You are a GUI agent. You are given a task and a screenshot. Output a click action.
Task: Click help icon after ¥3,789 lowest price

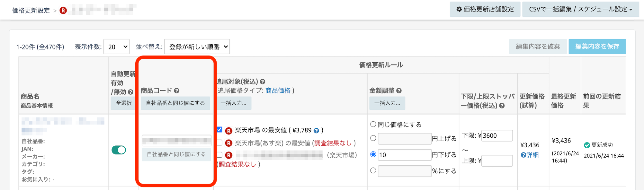[x=316, y=131]
